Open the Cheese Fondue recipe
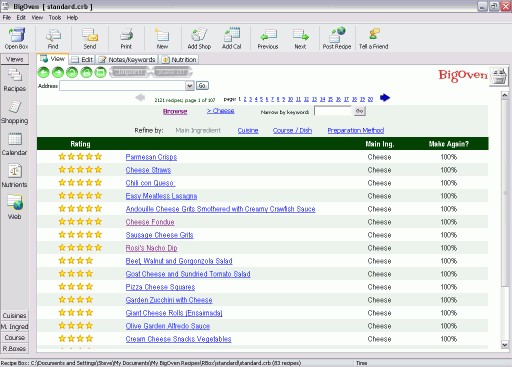This screenshot has height=367, width=512. pos(150,222)
